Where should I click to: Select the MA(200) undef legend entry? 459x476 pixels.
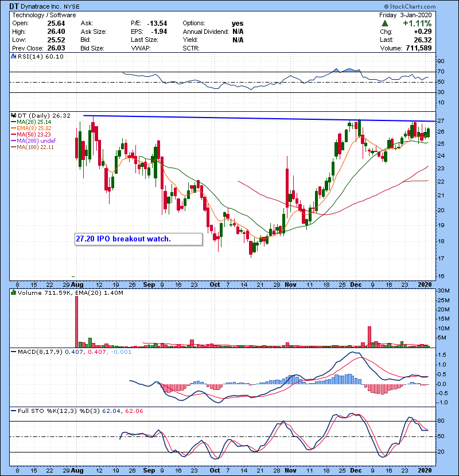click(33, 141)
